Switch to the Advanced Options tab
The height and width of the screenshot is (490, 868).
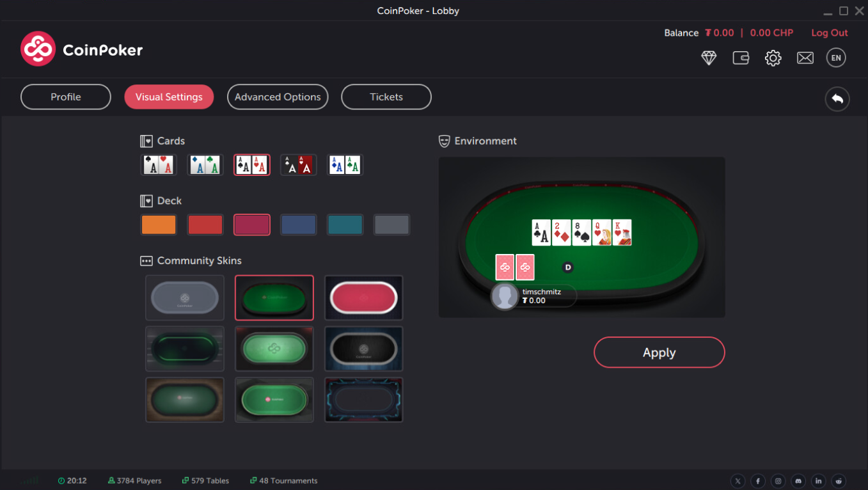pos(278,97)
